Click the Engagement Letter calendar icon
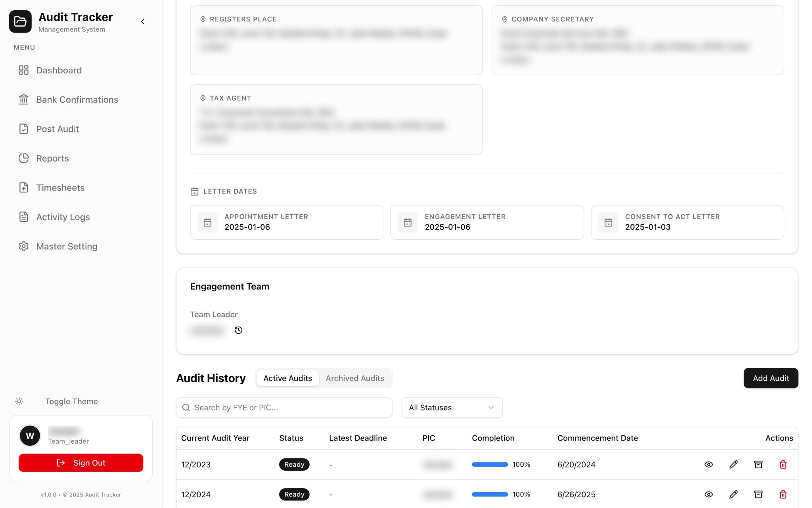This screenshot has height=508, width=812. click(408, 222)
